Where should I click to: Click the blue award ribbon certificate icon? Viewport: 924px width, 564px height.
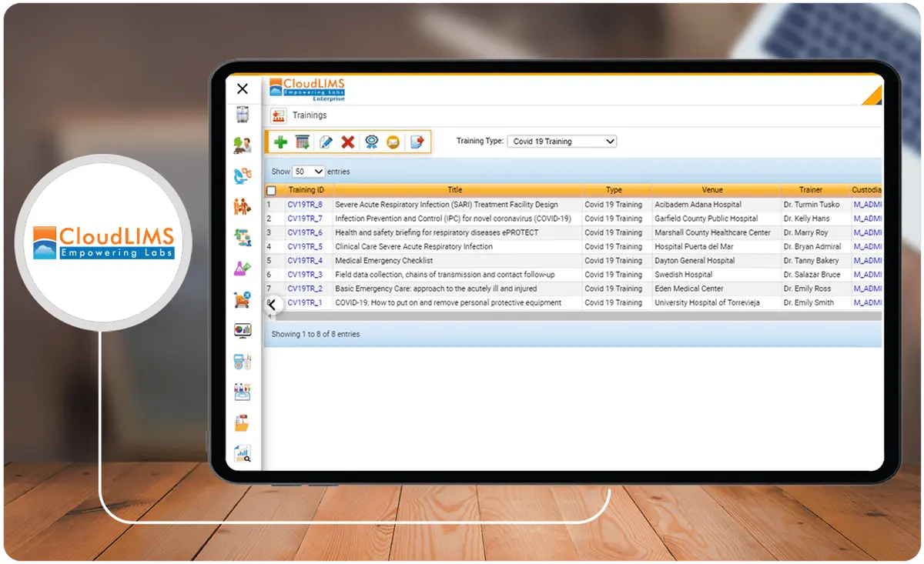pyautogui.click(x=371, y=142)
